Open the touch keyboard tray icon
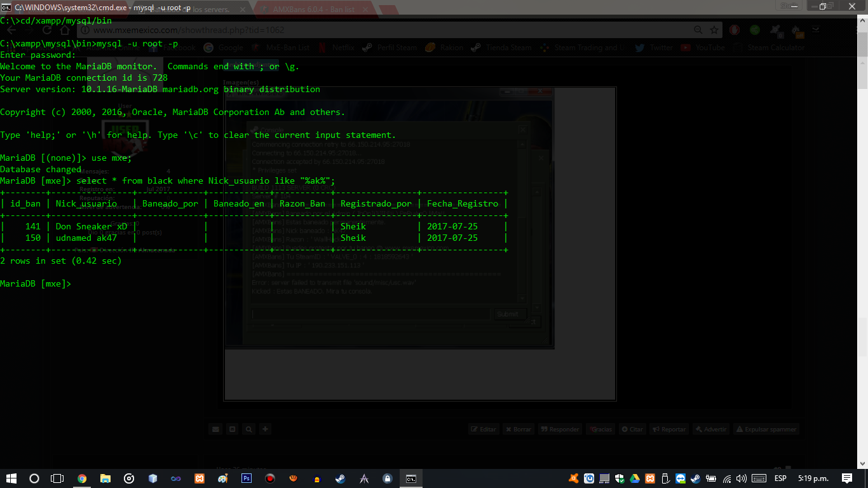 pyautogui.click(x=759, y=478)
